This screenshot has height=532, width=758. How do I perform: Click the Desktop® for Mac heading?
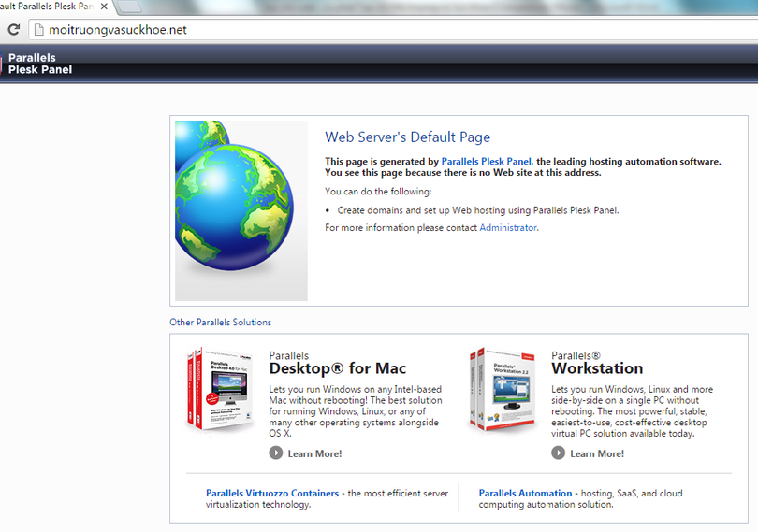337,368
